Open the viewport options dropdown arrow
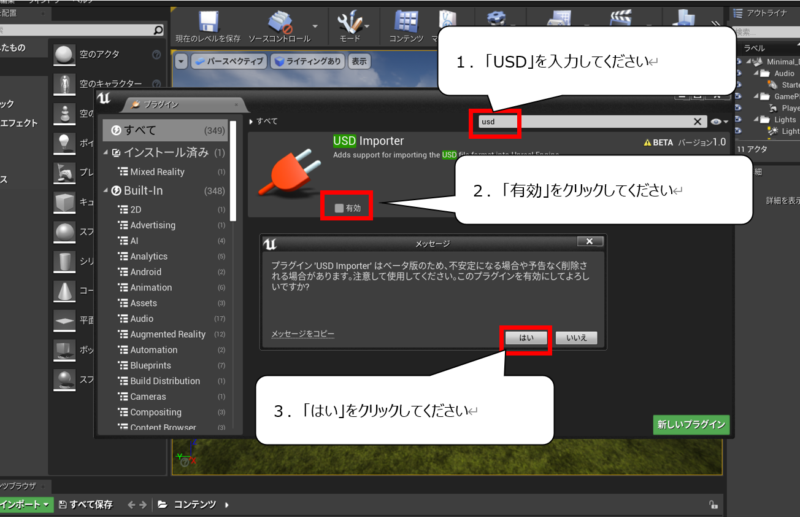The width and height of the screenshot is (800, 517). point(181,62)
